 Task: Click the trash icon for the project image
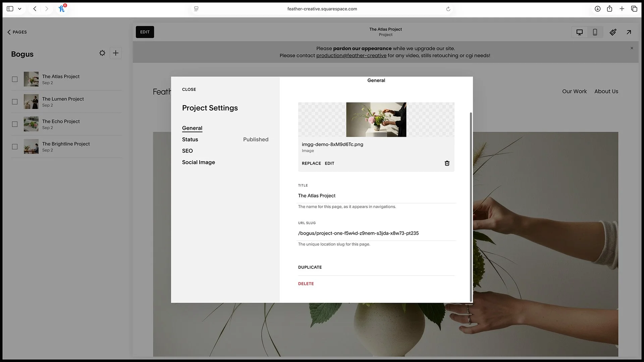447,163
